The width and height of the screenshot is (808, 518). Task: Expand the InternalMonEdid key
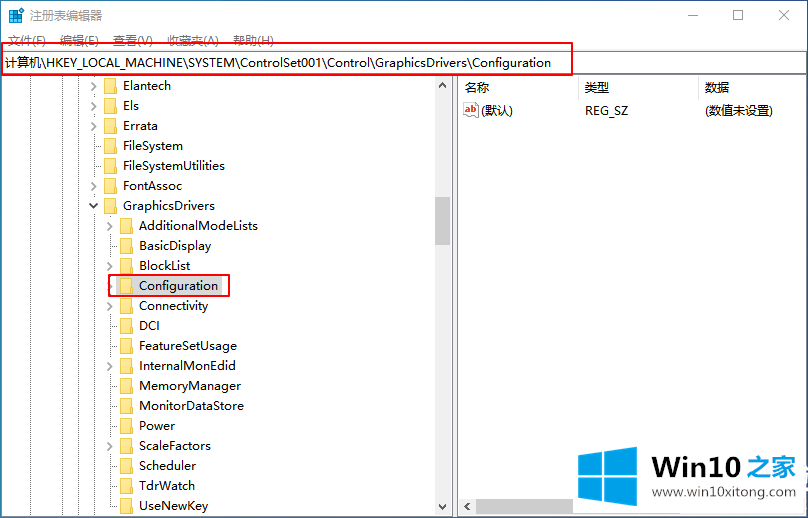point(110,366)
